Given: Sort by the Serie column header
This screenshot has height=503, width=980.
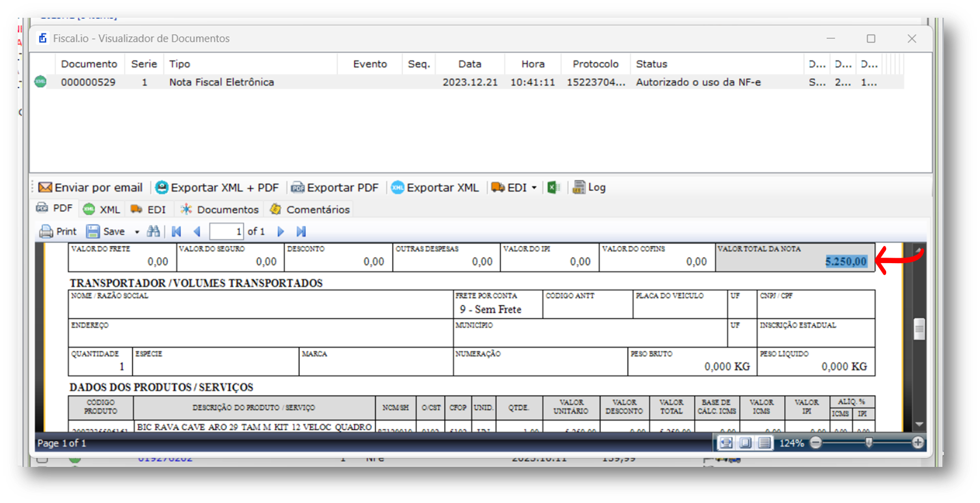Looking at the screenshot, I should point(144,64).
